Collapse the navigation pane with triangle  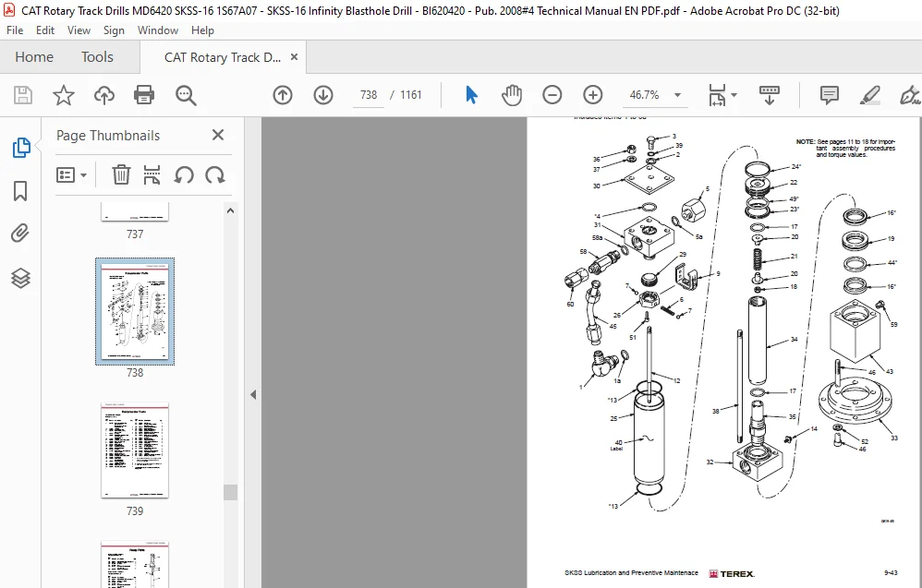253,395
